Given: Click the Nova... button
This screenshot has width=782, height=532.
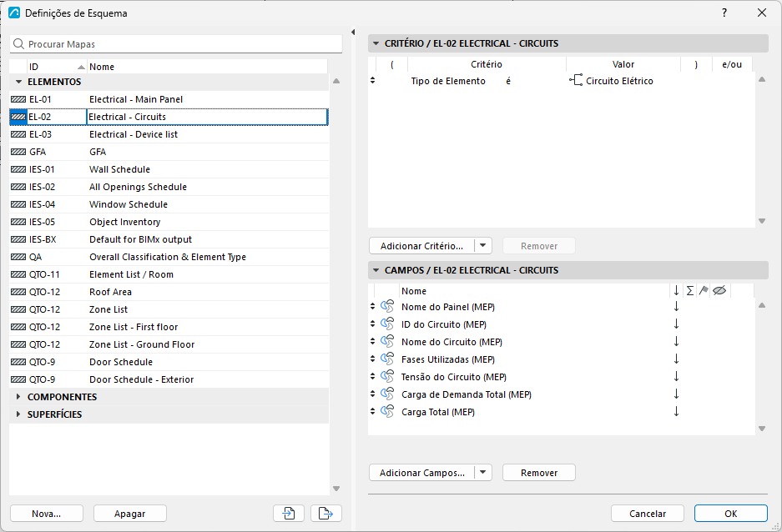Looking at the screenshot, I should tap(47, 514).
